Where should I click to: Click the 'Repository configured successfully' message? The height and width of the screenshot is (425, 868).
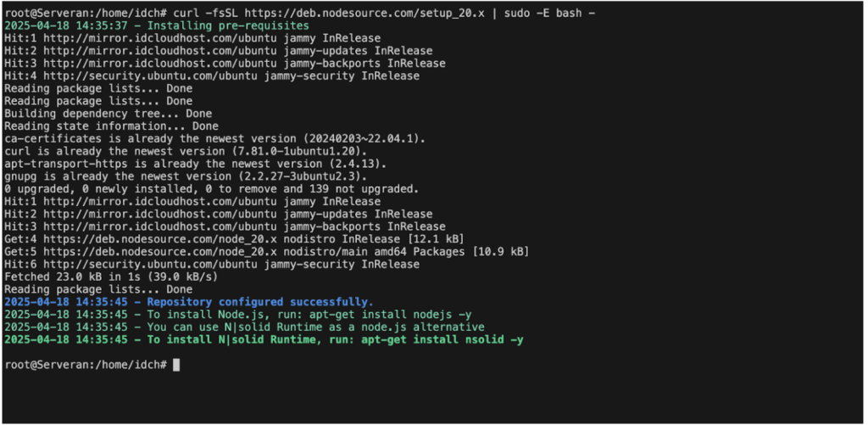(x=260, y=302)
